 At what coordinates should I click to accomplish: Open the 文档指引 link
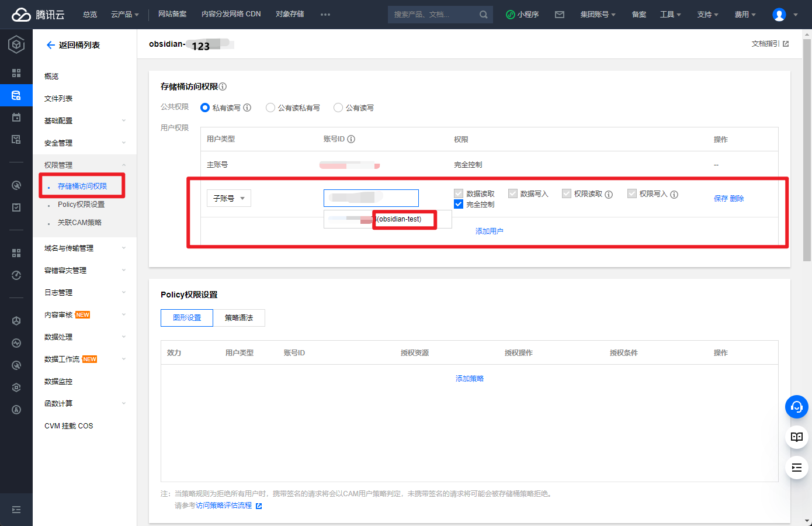770,44
